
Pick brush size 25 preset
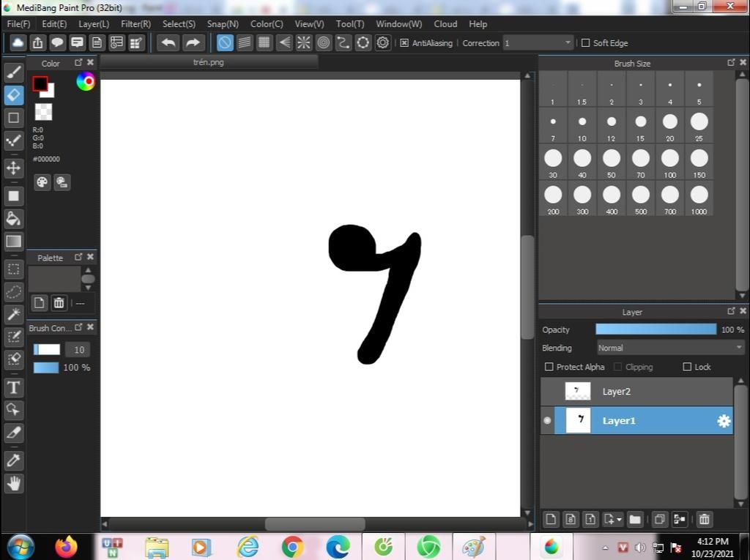pyautogui.click(x=699, y=126)
